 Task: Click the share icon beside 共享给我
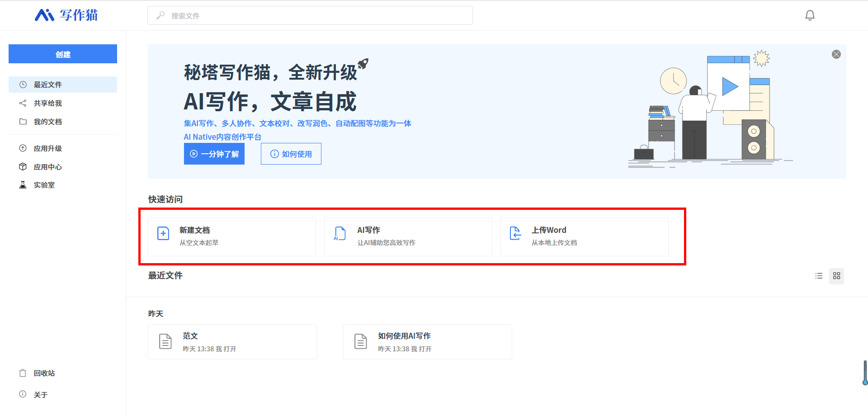point(23,103)
